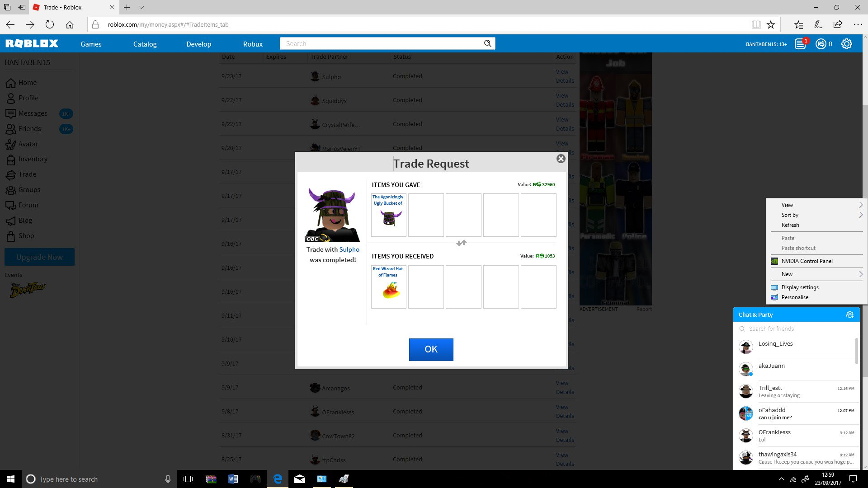This screenshot has width=868, height=488.
Task: Open Sulpho's profile link in dialog
Action: (349, 249)
